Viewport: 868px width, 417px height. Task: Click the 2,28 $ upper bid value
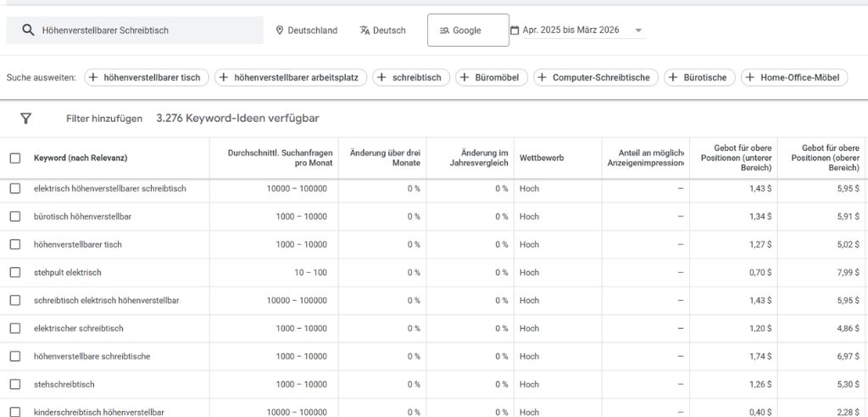click(x=848, y=412)
